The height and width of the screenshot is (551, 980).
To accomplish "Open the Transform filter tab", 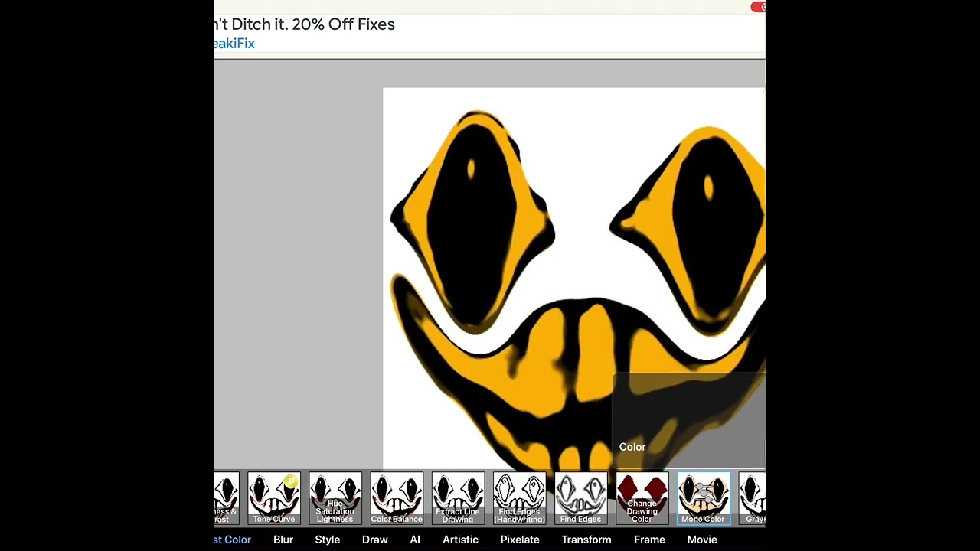I will [x=586, y=540].
